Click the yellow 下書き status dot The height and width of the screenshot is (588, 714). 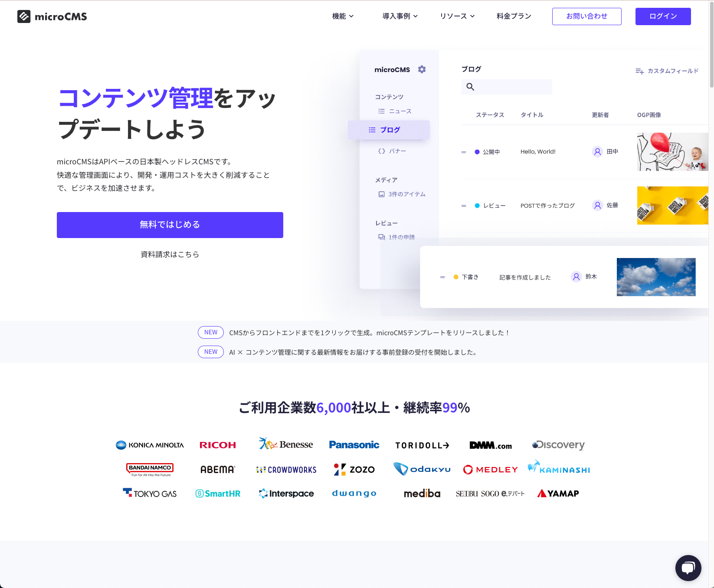pyautogui.click(x=455, y=277)
